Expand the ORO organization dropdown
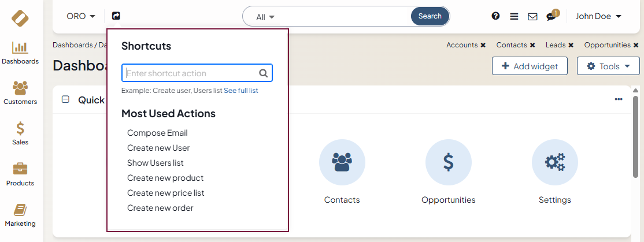The image size is (644, 242). pos(81,16)
